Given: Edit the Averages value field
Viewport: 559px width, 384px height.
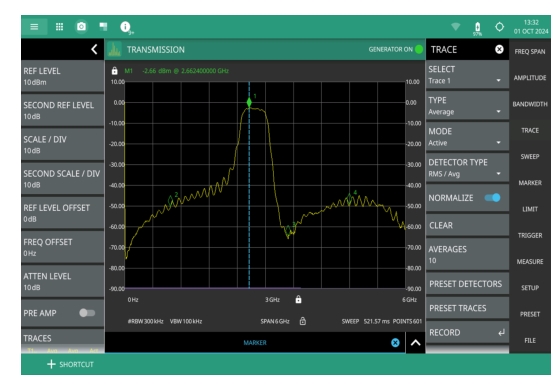Looking at the screenshot, I should click(x=467, y=255).
